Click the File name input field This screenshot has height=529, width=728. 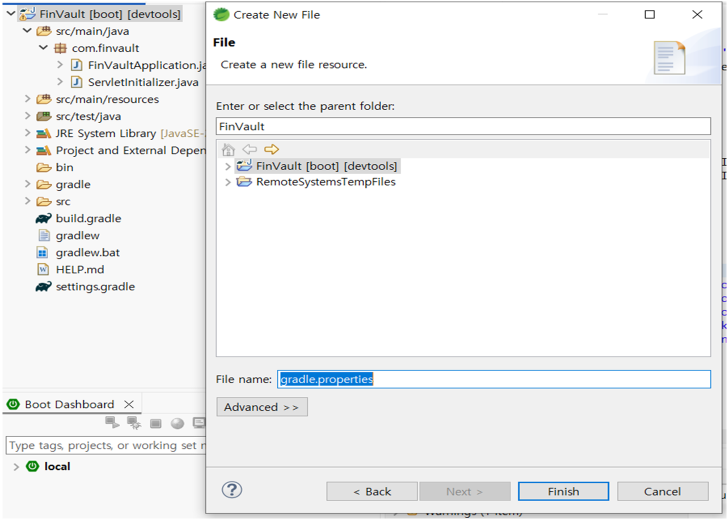tap(494, 379)
